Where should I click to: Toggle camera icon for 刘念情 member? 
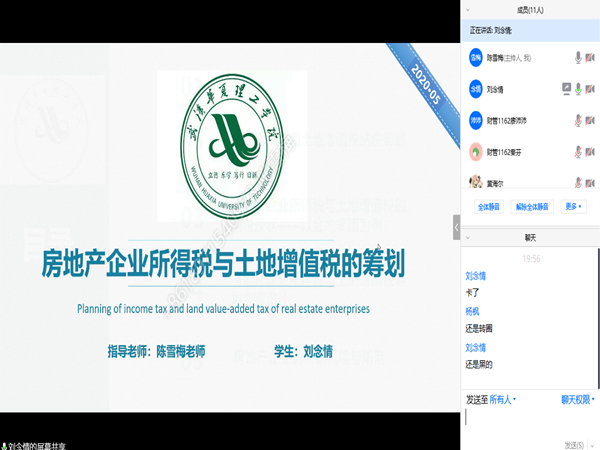coord(590,89)
